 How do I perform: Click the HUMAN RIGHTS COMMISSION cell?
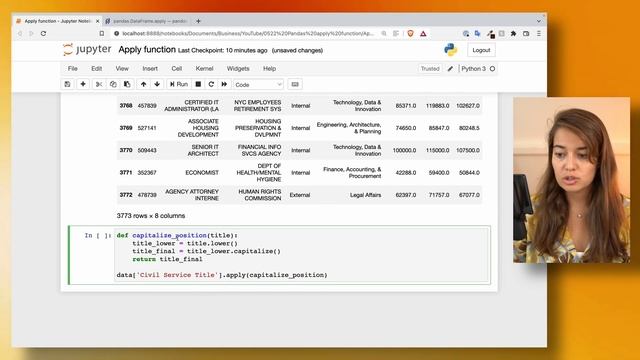(260, 195)
